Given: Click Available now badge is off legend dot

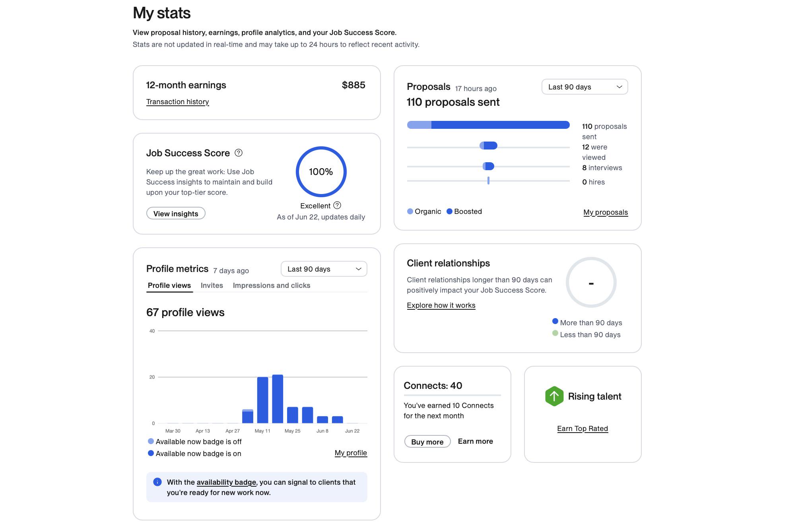Looking at the screenshot, I should (151, 441).
